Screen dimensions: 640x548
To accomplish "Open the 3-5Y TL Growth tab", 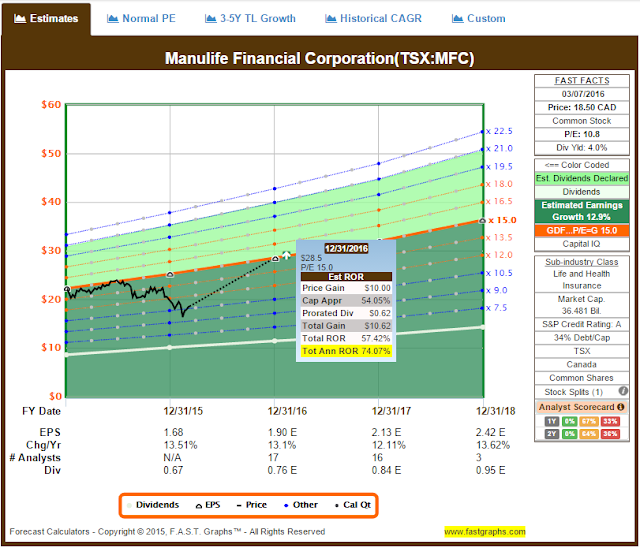I will point(250,19).
